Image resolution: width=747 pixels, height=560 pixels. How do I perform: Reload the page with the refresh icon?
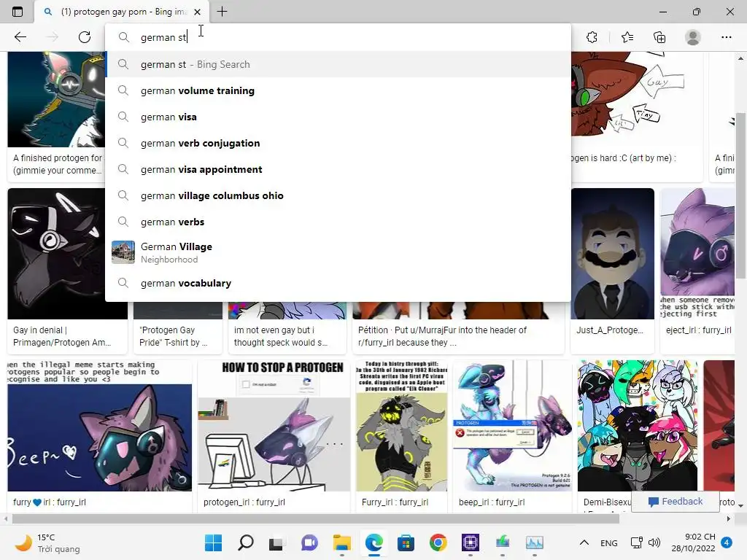tap(85, 37)
